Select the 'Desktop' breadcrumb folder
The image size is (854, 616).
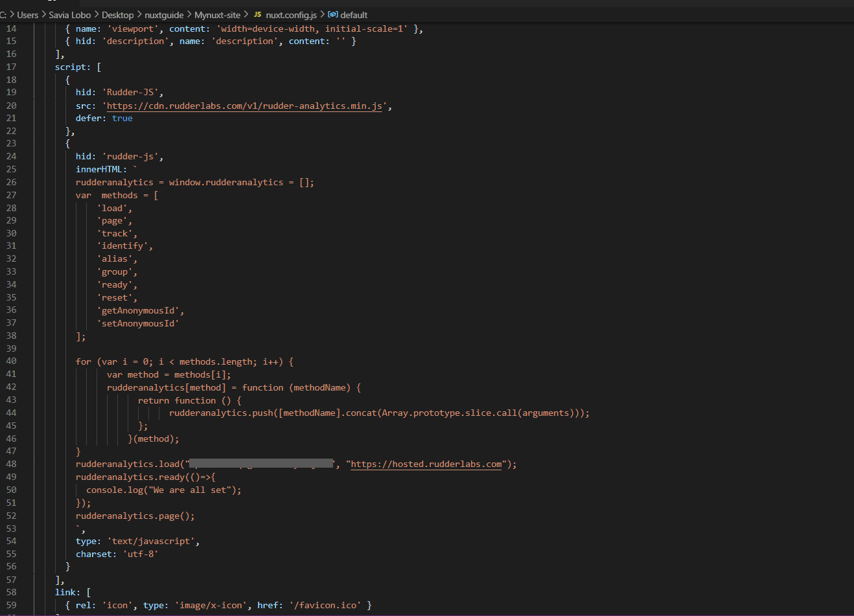click(x=117, y=15)
